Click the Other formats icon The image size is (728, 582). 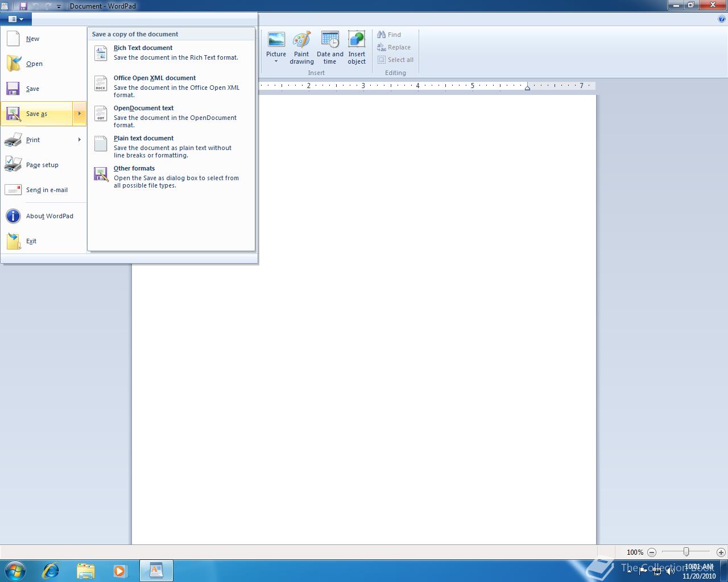pos(101,174)
